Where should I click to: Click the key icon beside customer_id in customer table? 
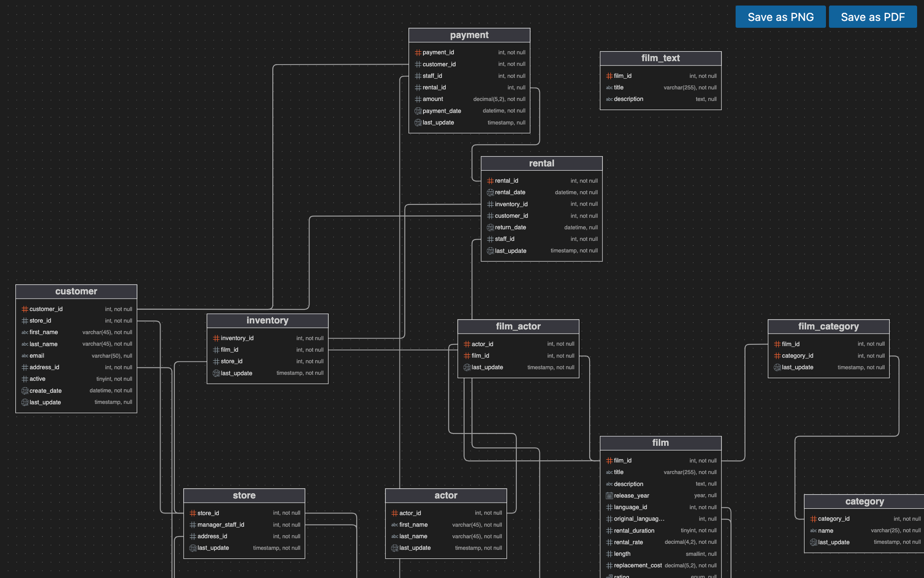[x=25, y=309]
